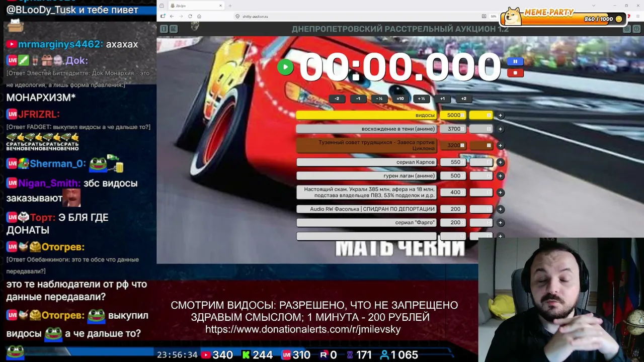Edit the lot name "сериал Карпов"

(x=366, y=162)
